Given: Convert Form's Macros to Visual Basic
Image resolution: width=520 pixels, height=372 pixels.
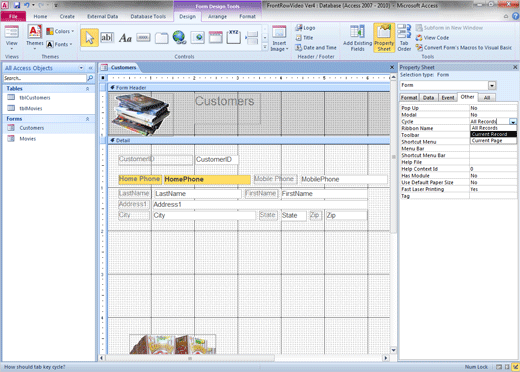Looking at the screenshot, I should click(464, 48).
